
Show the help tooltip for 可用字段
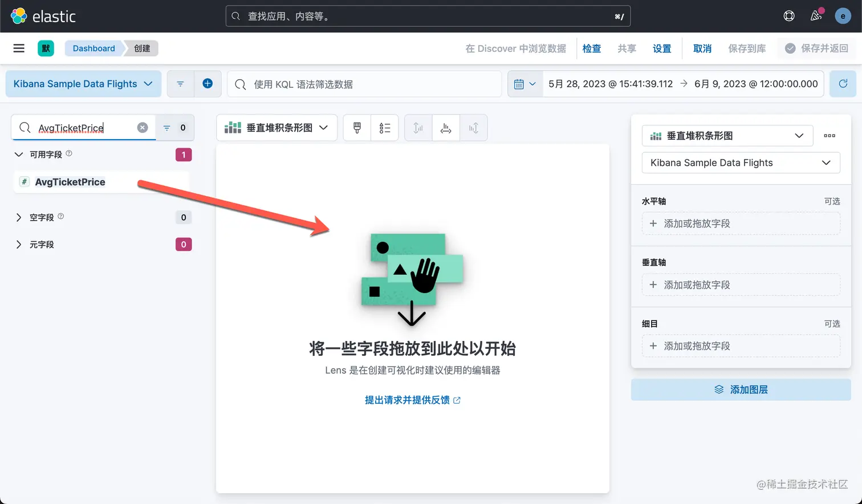pyautogui.click(x=69, y=153)
